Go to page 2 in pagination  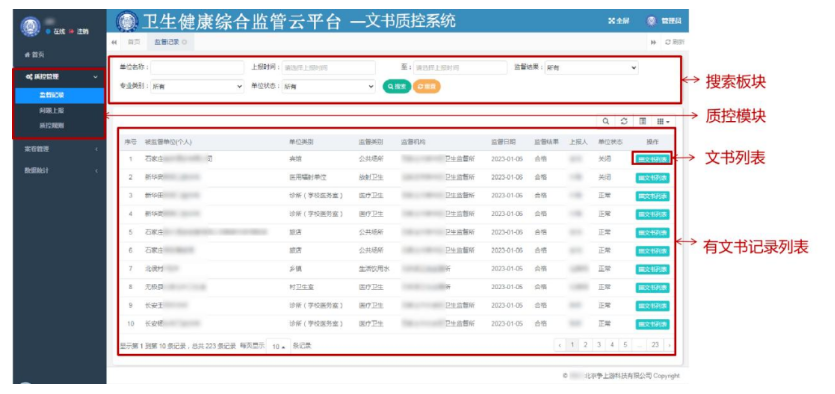click(585, 345)
